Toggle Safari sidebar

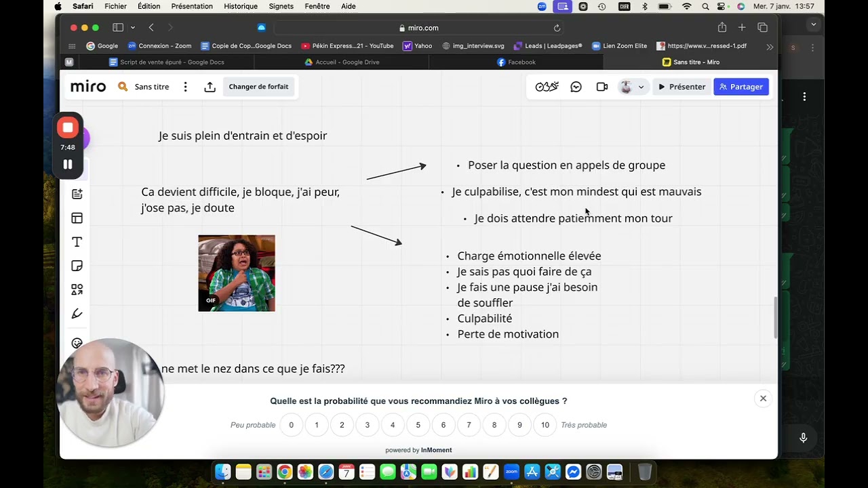118,28
